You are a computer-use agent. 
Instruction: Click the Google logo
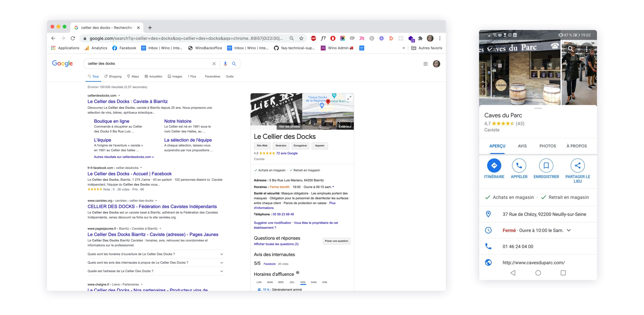62,63
